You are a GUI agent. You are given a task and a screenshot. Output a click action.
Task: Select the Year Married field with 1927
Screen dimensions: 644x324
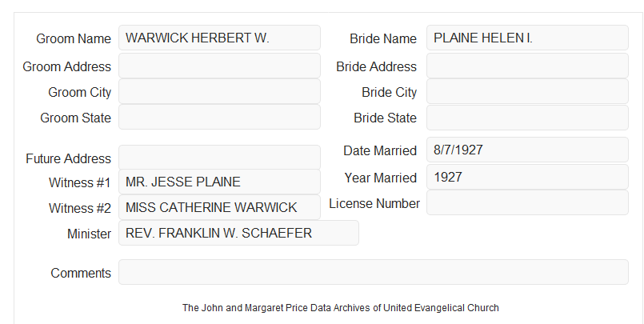[527, 177]
